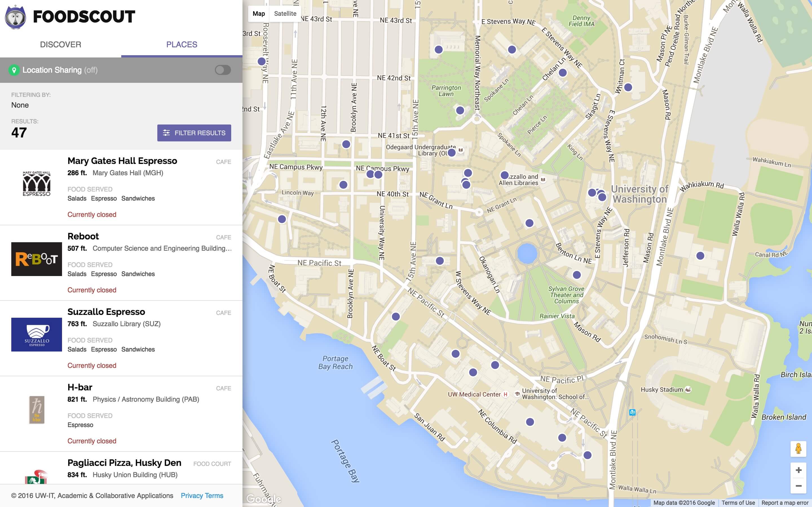Open the Privacy link
Image resolution: width=812 pixels, height=507 pixels.
pos(192,496)
